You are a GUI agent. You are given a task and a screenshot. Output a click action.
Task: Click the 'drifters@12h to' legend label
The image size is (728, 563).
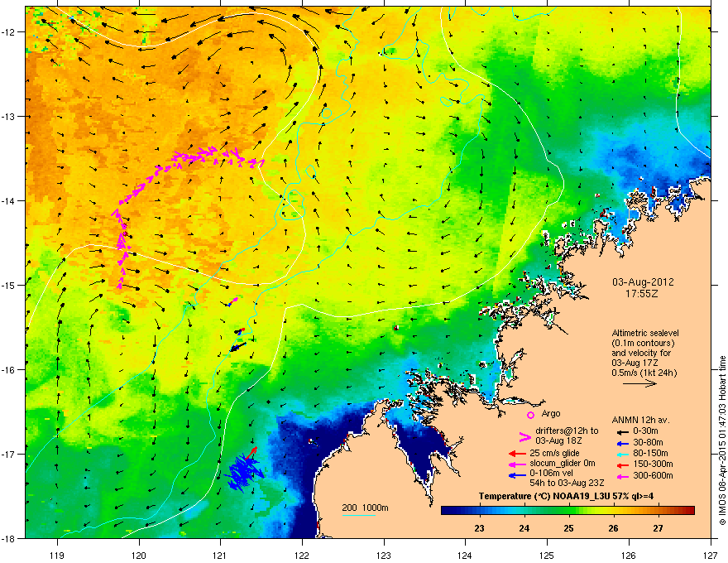(567, 431)
